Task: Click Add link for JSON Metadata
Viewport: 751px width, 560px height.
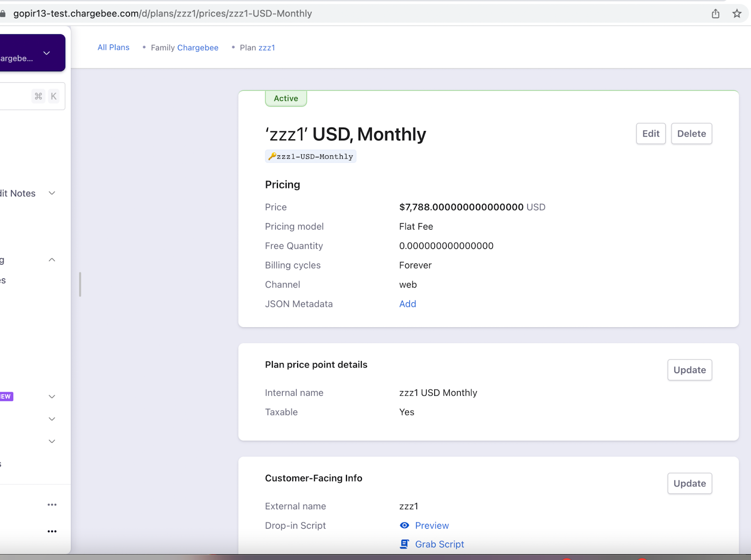Action: click(407, 304)
